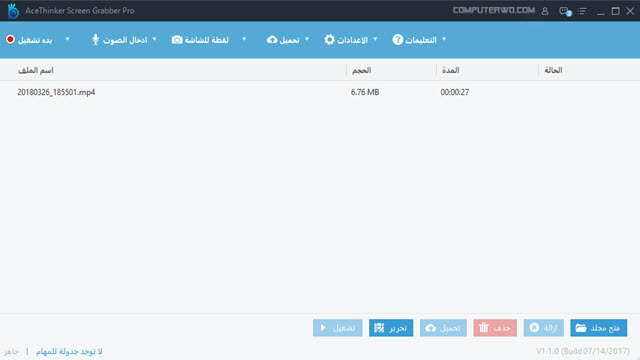Image resolution: width=640 pixels, height=360 pixels.
Task: Click the red record start icon
Action: (x=11, y=39)
